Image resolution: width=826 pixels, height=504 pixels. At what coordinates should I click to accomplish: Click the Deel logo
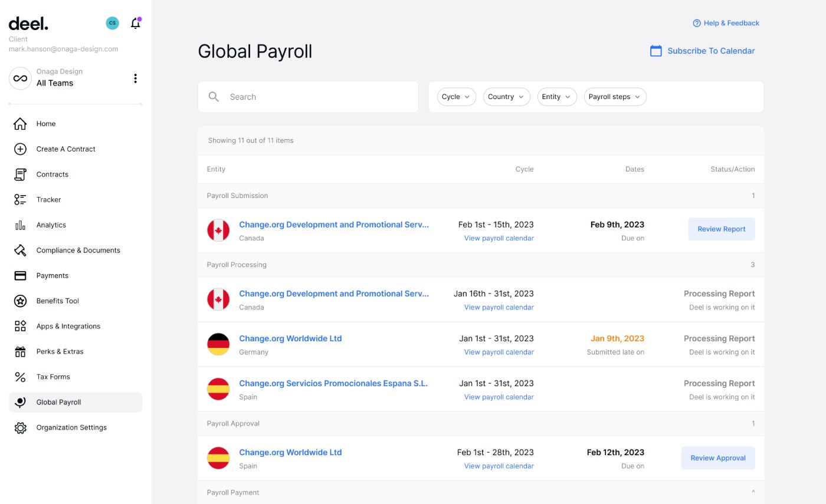coord(28,24)
